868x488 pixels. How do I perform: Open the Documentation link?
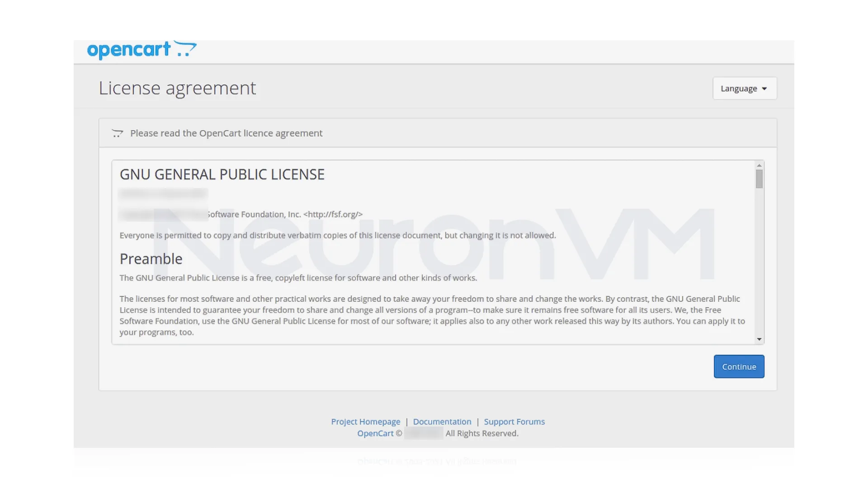tap(442, 422)
